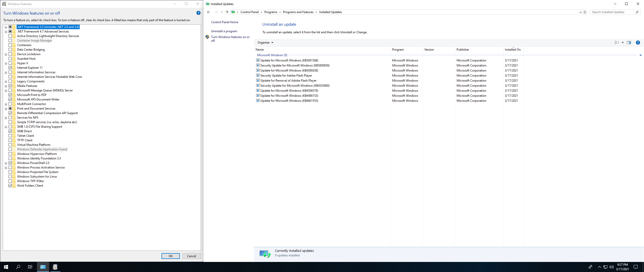The width and height of the screenshot is (644, 272).
Task: Switch to the Control Panel taskbar app
Action: point(43,267)
